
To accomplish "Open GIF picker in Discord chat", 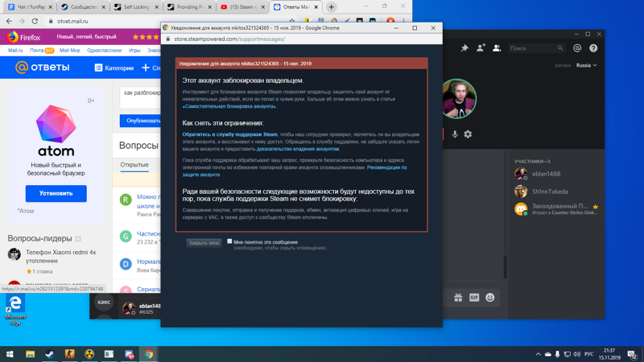I will click(x=474, y=298).
